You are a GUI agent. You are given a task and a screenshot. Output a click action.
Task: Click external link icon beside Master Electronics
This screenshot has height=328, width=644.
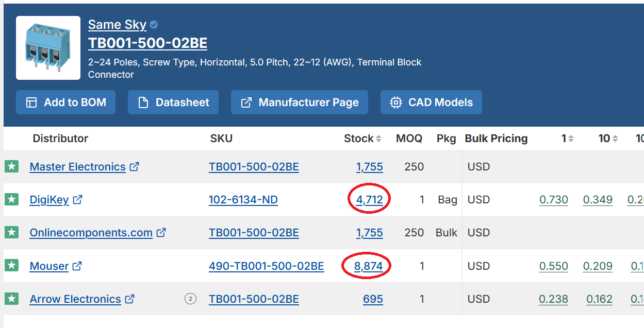(x=134, y=166)
